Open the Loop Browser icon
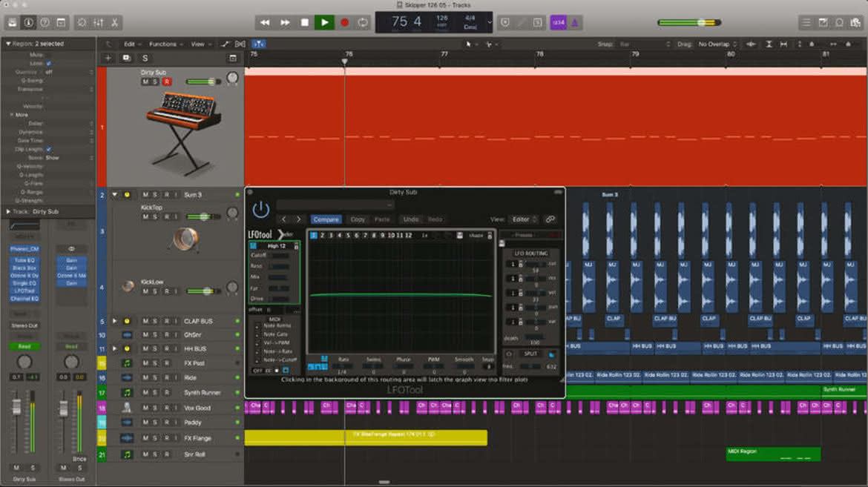Viewport: 868px width, 487px height. click(839, 23)
